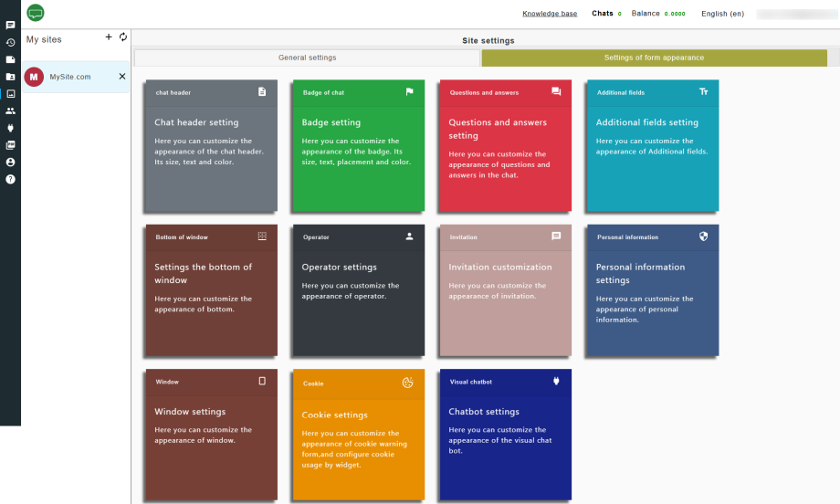Screen dimensions: 840x504
Task: Click the help question mark icon
Action: pos(10,179)
